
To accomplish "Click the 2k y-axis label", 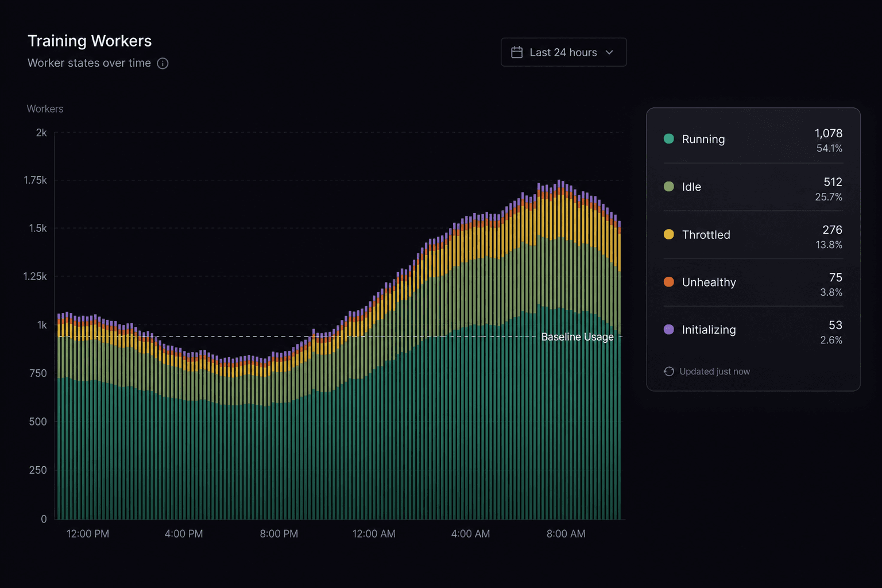I will point(41,133).
